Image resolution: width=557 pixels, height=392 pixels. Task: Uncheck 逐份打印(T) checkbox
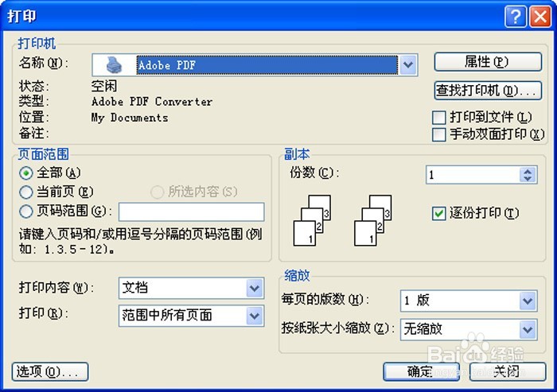click(x=439, y=213)
